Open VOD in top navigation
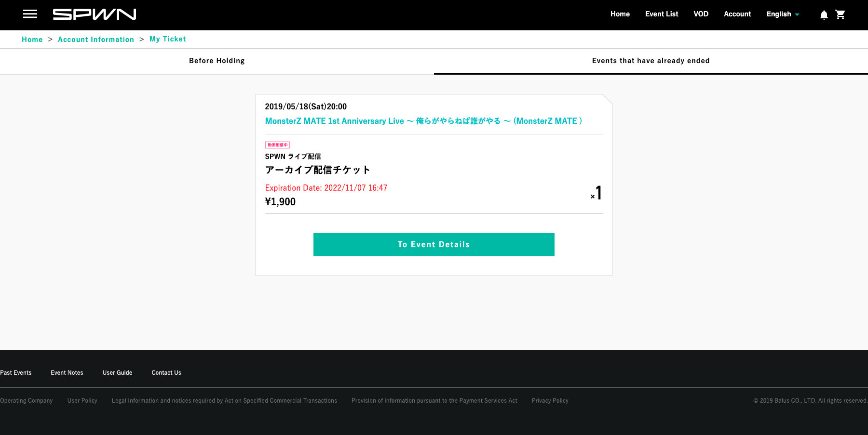This screenshot has height=435, width=868. [701, 14]
